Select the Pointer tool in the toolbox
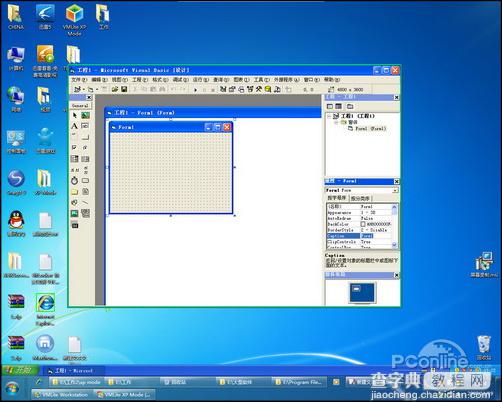 75,115
